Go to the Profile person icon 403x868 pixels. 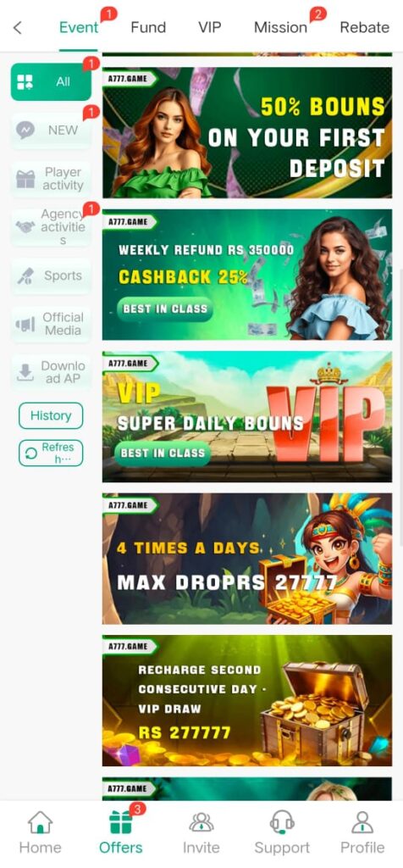pyautogui.click(x=362, y=822)
